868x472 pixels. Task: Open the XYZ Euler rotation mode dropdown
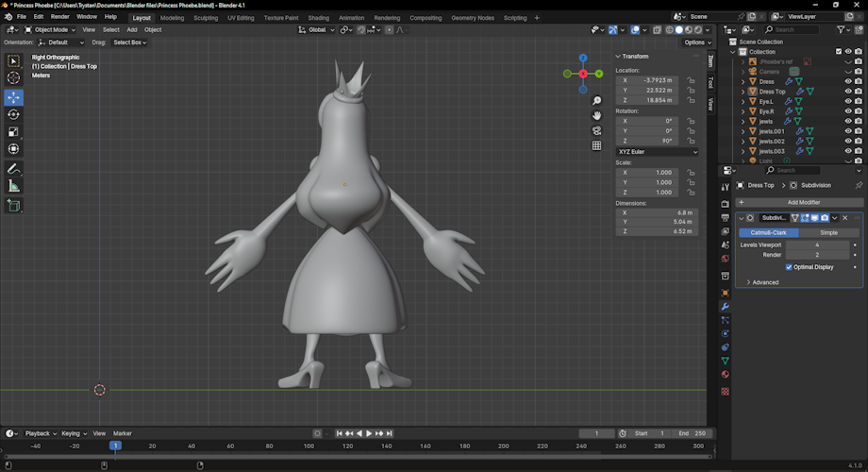(657, 152)
